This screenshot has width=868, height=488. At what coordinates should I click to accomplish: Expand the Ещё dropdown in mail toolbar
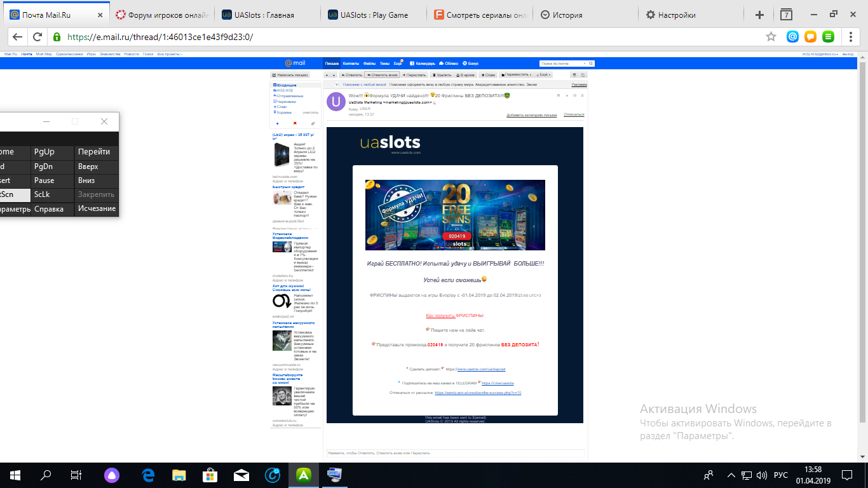coord(544,75)
